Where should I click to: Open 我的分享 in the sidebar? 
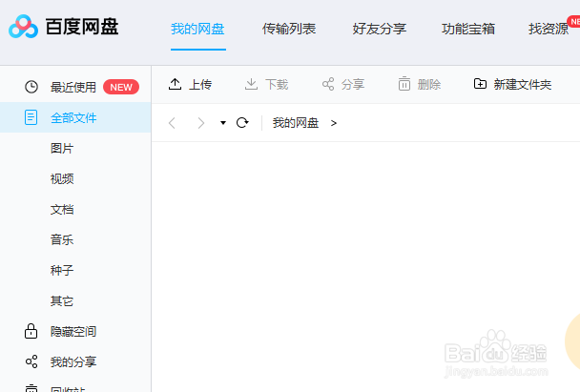pyautogui.click(x=73, y=361)
